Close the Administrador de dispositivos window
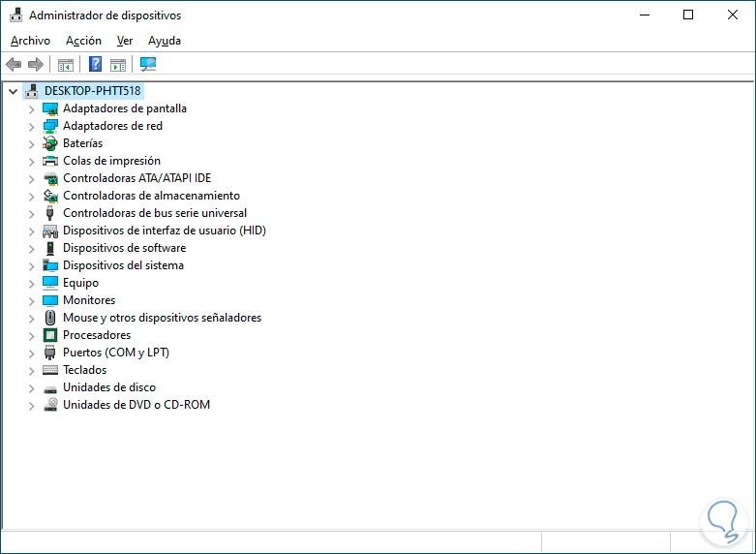 733,15
